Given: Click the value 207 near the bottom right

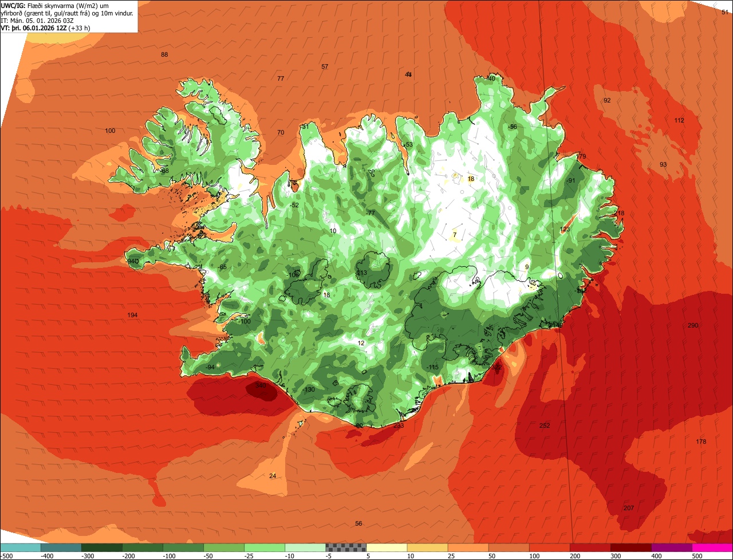Looking at the screenshot, I should (x=629, y=508).
